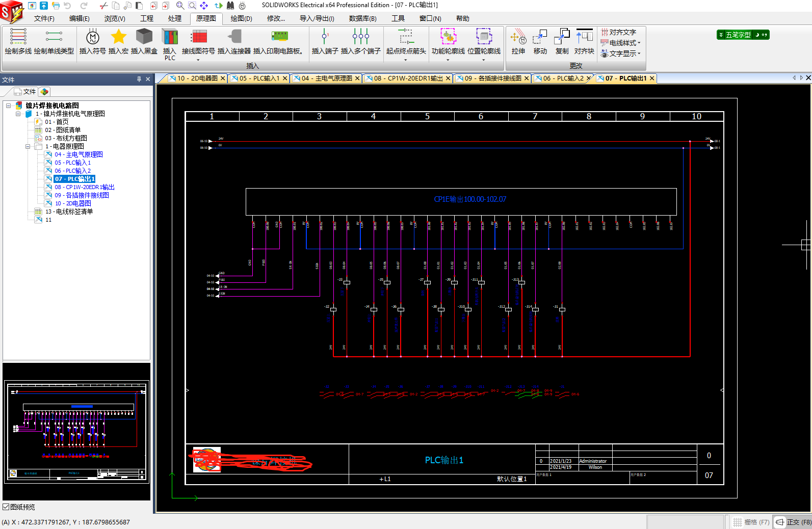812x529 pixels.
Task: Click the drawing preview thumbnail
Action: [76, 431]
